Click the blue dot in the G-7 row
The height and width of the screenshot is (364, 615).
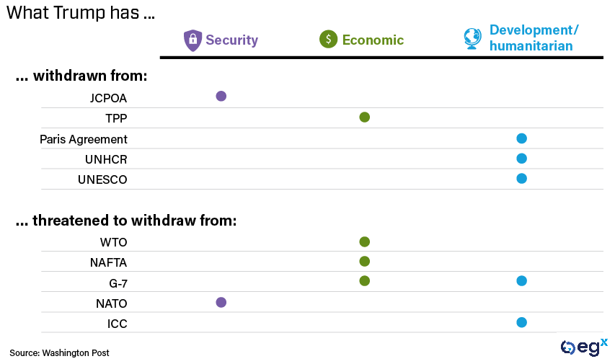[x=521, y=281]
